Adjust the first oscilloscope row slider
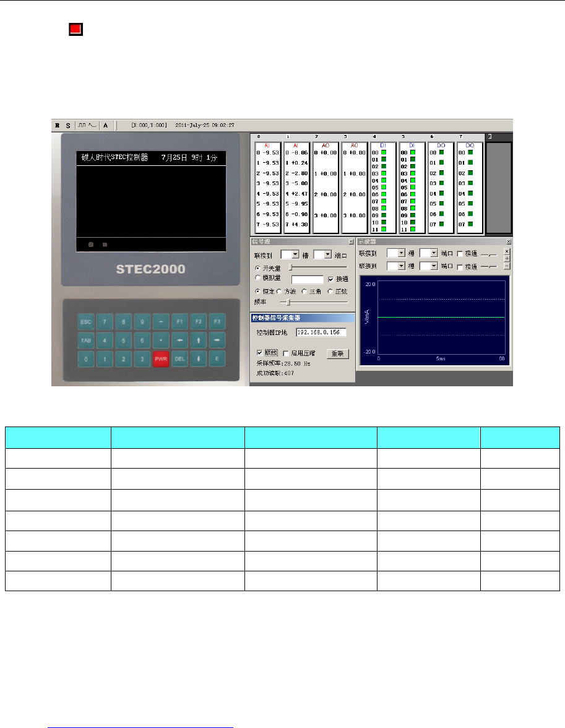Image resolution: width=565 pixels, height=728 pixels. pyautogui.click(x=489, y=254)
